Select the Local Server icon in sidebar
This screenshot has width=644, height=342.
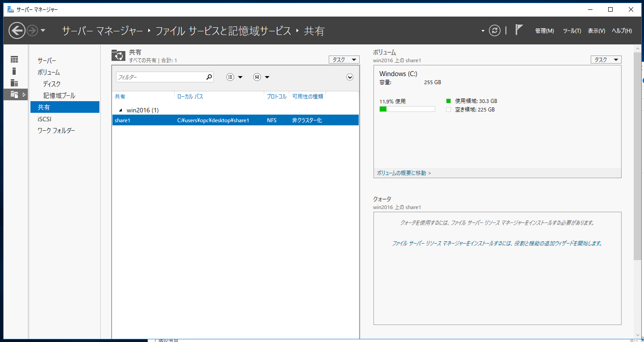click(x=14, y=71)
